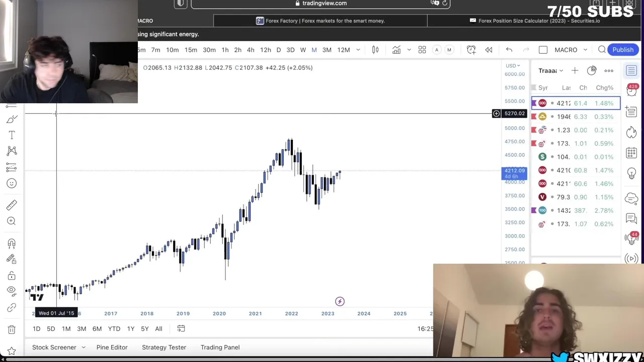Image resolution: width=644 pixels, height=362 pixels.
Task: Expand the Stock Screener dropdown arrow
Action: tap(84, 347)
